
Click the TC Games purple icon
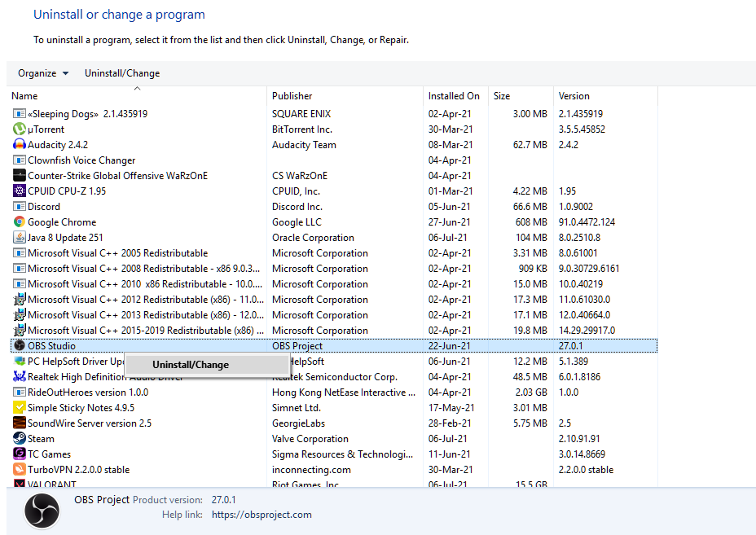(x=20, y=454)
